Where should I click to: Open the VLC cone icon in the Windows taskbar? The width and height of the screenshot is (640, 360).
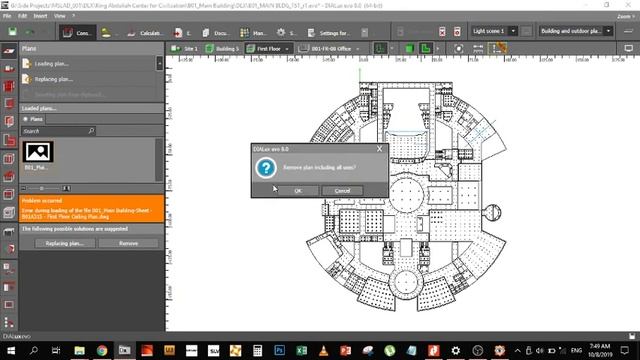pyautogui.click(x=324, y=350)
